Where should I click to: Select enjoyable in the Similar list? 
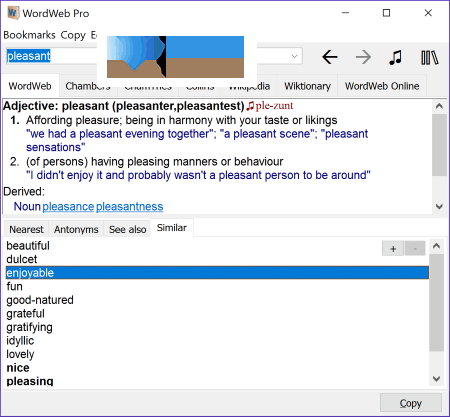(x=217, y=273)
